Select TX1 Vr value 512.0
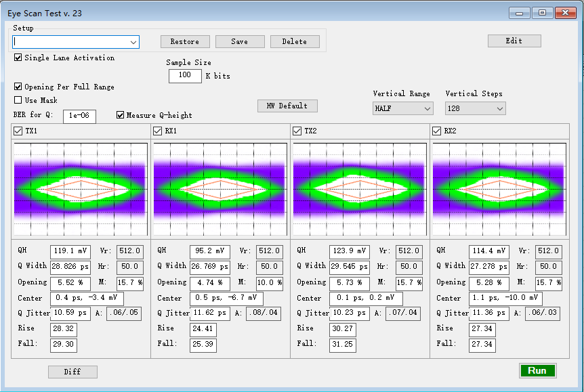584x392 pixels. 130,252
